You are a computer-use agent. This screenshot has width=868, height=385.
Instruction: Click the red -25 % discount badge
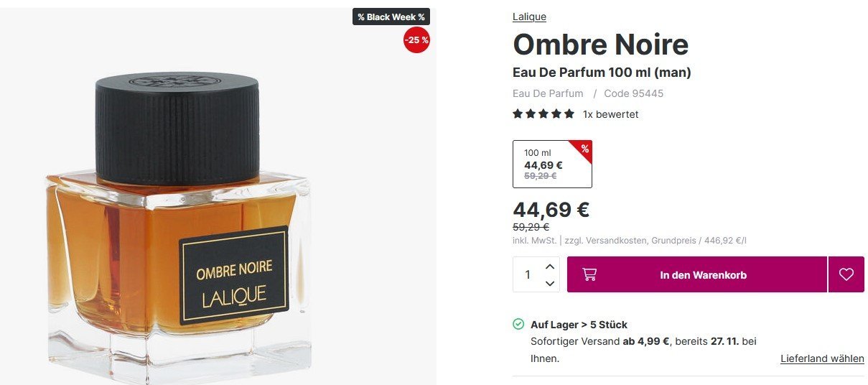416,40
